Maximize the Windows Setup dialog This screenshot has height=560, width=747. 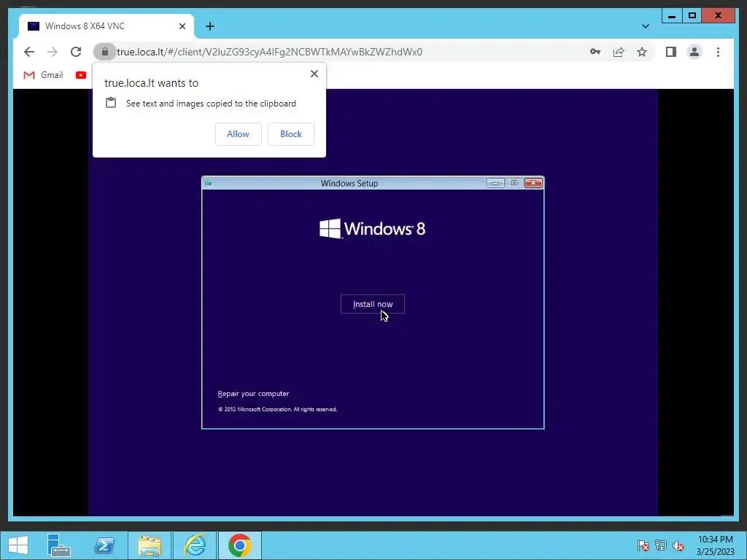tap(514, 183)
